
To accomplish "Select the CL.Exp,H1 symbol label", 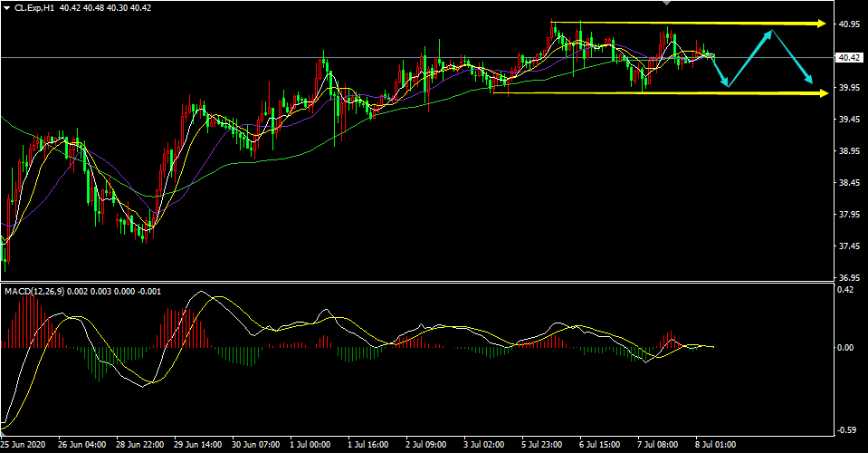I will point(34,8).
